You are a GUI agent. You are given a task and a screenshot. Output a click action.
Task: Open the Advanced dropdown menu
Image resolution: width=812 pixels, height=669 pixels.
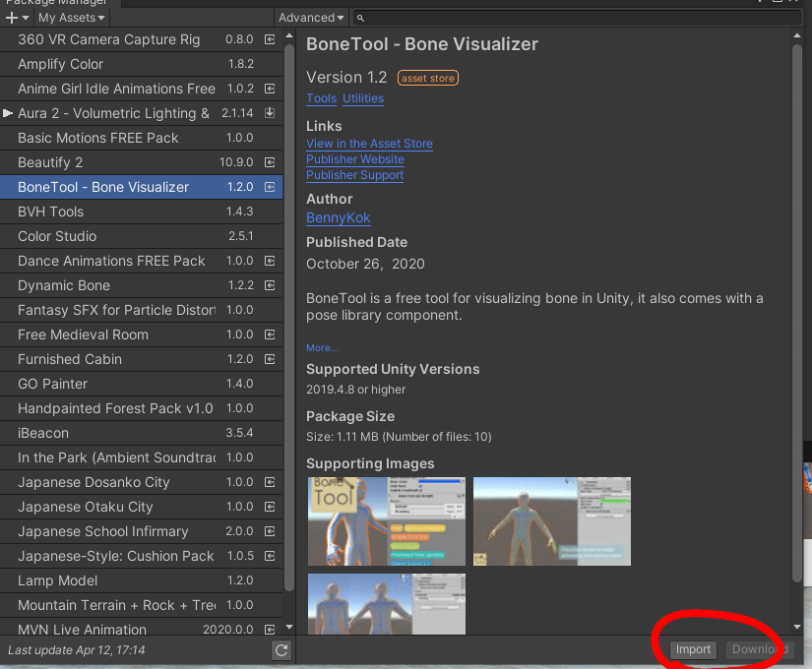coord(311,18)
